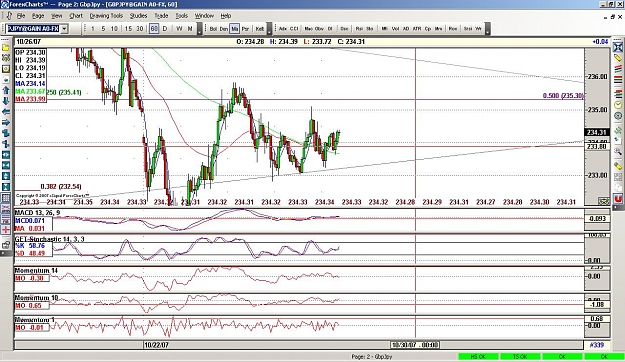Apply Donchian study (Don)
The image size is (625, 362).
tap(224, 29)
